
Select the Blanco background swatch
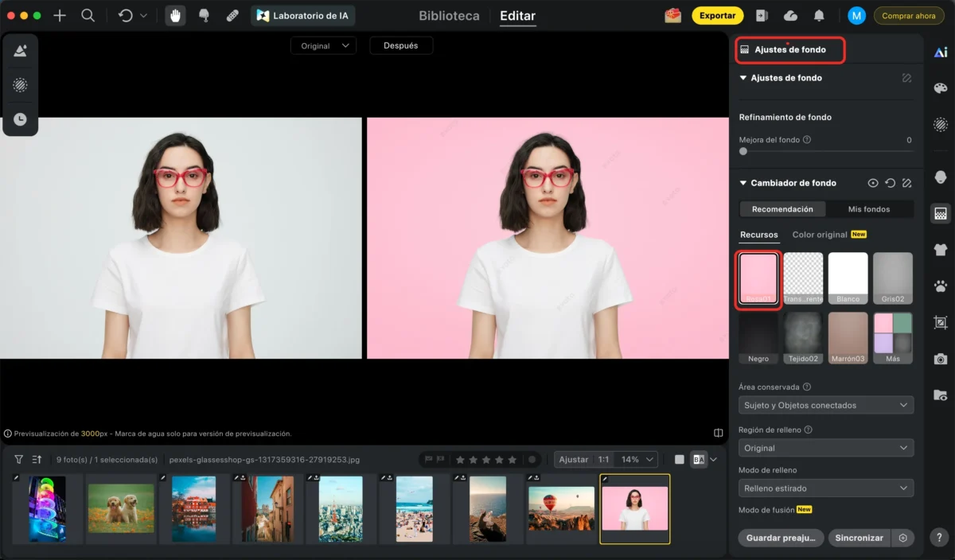[x=848, y=278]
